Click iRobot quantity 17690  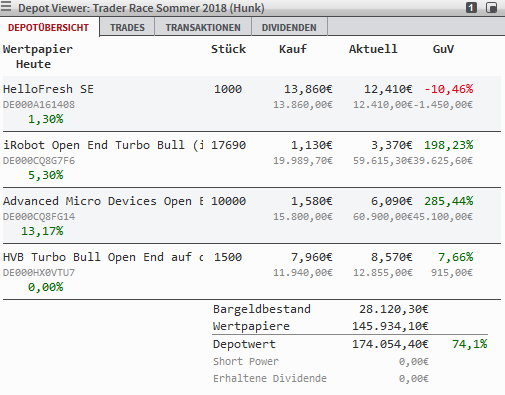click(x=228, y=145)
